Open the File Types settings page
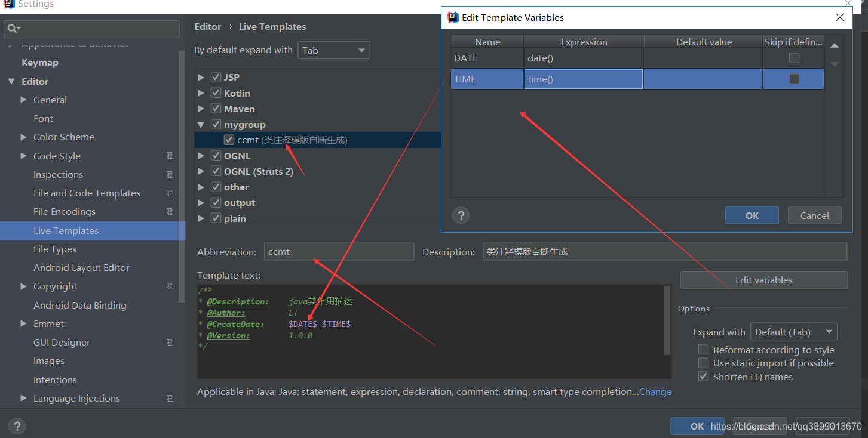The image size is (868, 438). [x=55, y=249]
